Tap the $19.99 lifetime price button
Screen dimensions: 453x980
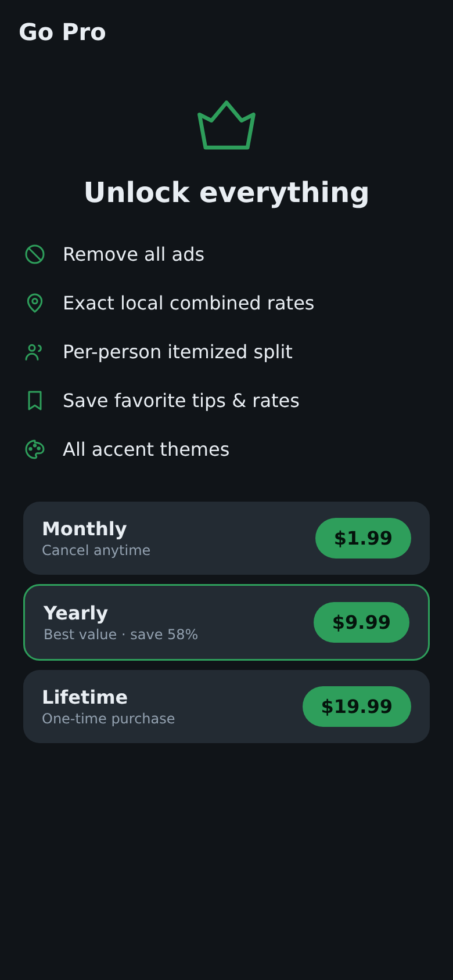click(357, 707)
